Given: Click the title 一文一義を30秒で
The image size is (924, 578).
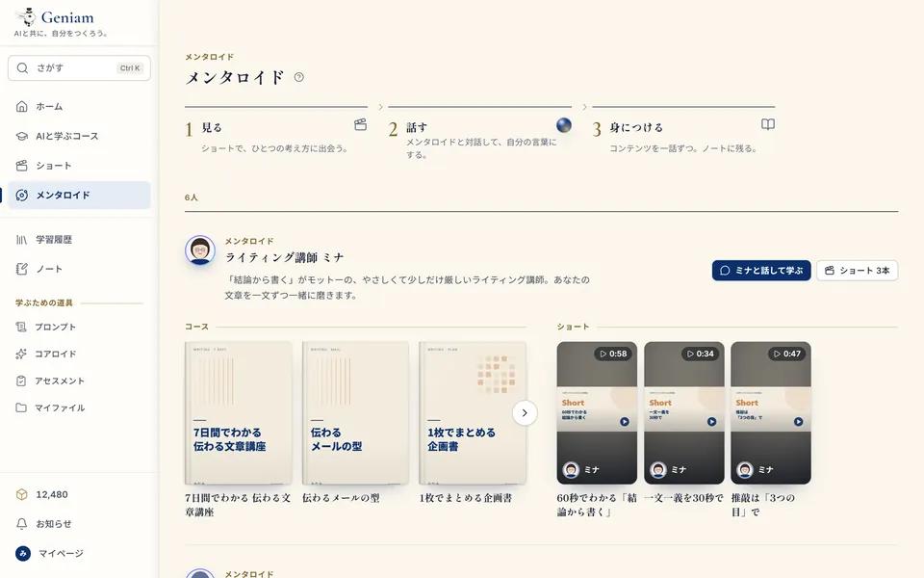Looking at the screenshot, I should 683,498.
